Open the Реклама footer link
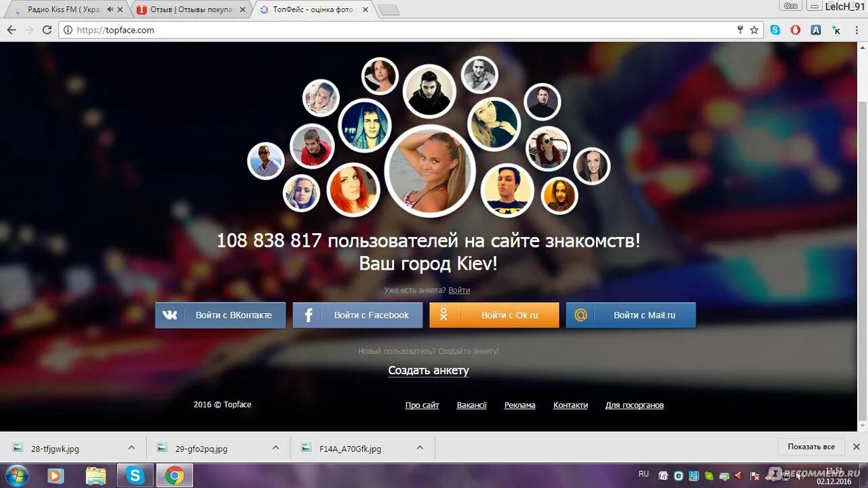The image size is (868, 488). tap(519, 405)
